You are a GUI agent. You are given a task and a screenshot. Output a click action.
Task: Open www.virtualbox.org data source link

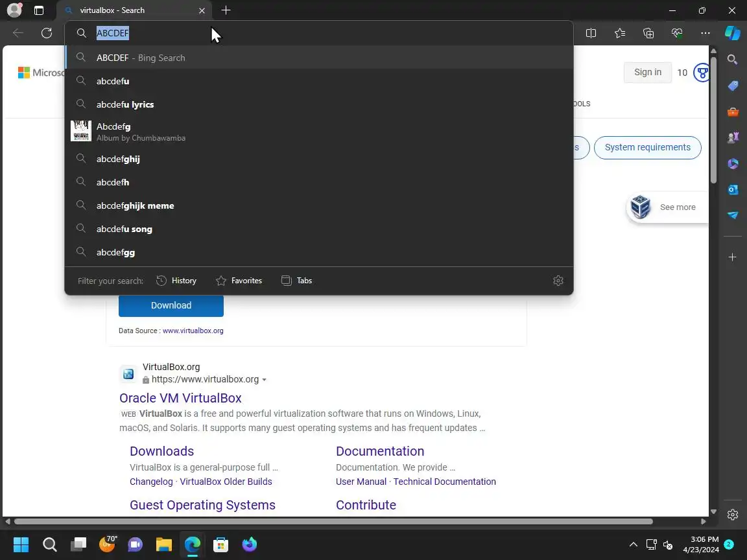(193, 331)
